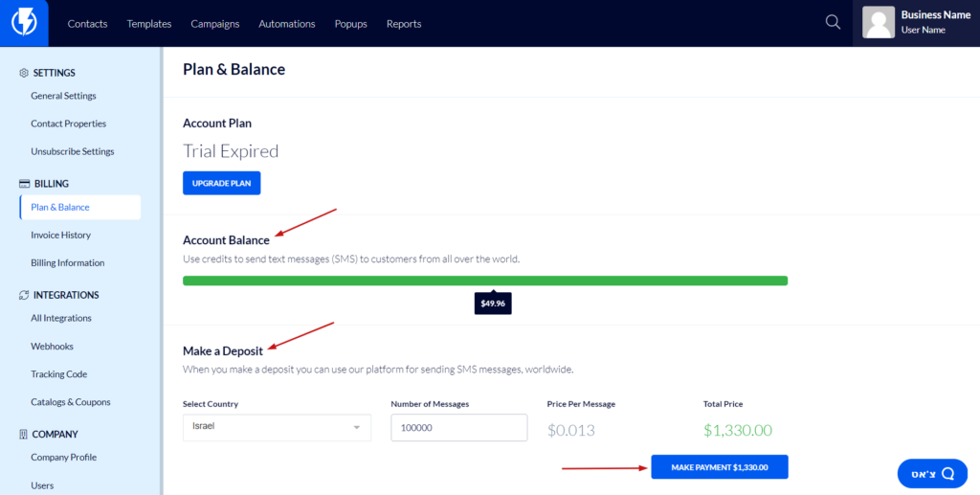Click the Plan & Balance page heading
The image size is (980, 495).
coord(234,69)
